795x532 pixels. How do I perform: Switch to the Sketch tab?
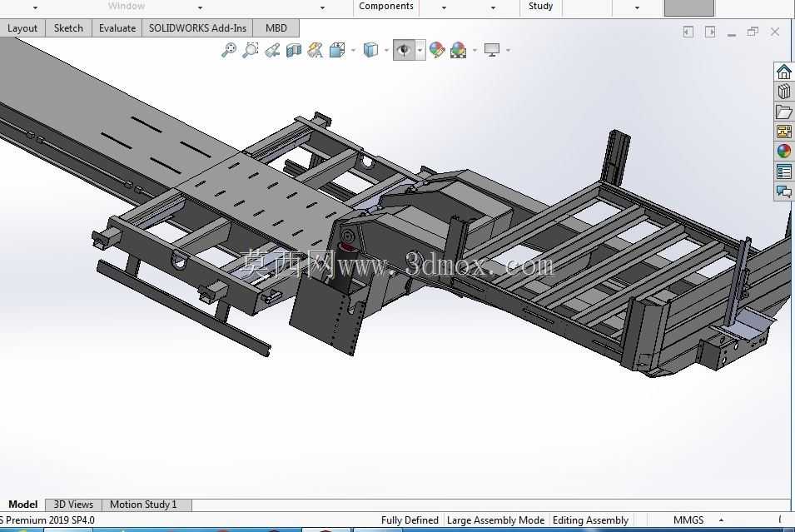[x=68, y=28]
